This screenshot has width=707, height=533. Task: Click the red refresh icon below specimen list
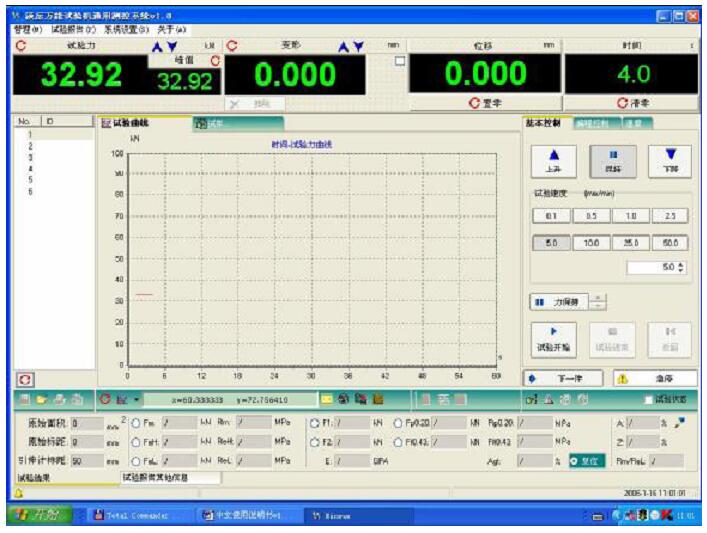click(23, 380)
